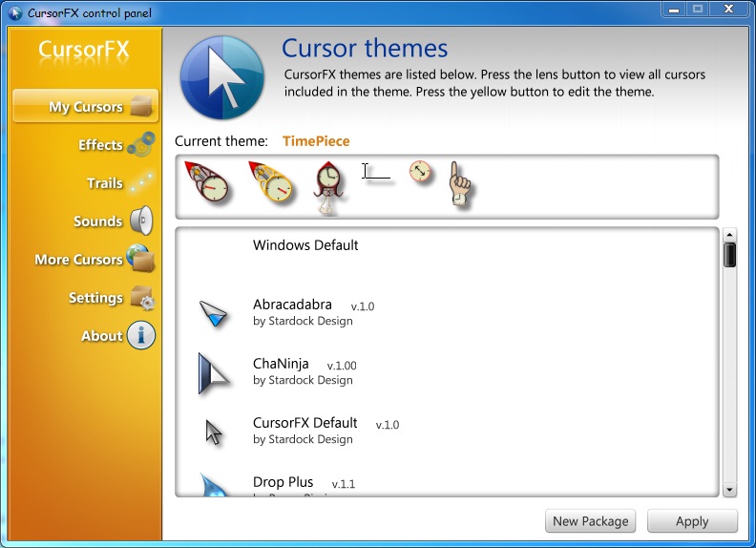Click the small round clock resize cursor preview
Screen dimensions: 756x548
point(420,171)
